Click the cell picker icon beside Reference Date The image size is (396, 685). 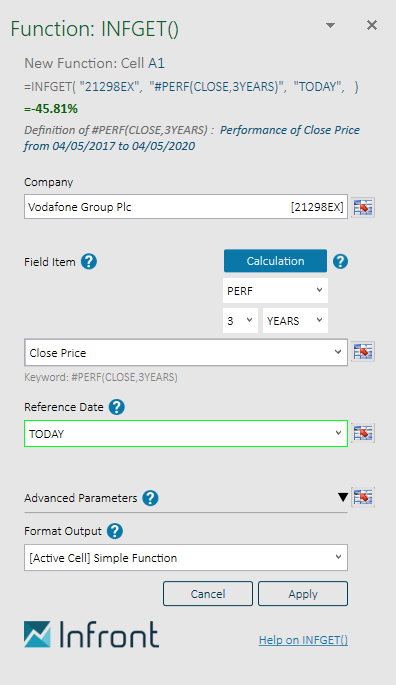363,433
